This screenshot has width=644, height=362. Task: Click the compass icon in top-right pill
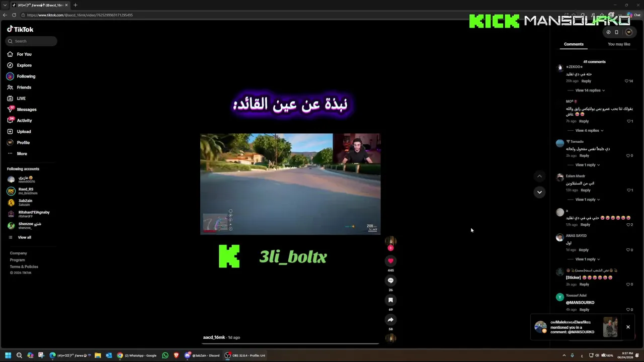tap(608, 32)
